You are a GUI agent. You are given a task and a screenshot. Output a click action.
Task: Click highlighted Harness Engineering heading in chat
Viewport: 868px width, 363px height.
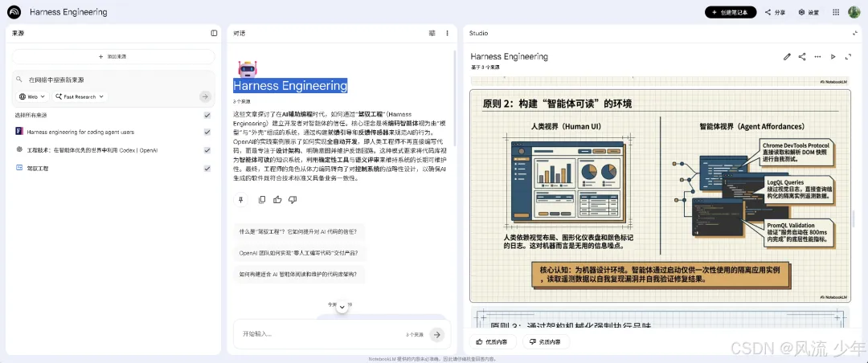tap(290, 86)
